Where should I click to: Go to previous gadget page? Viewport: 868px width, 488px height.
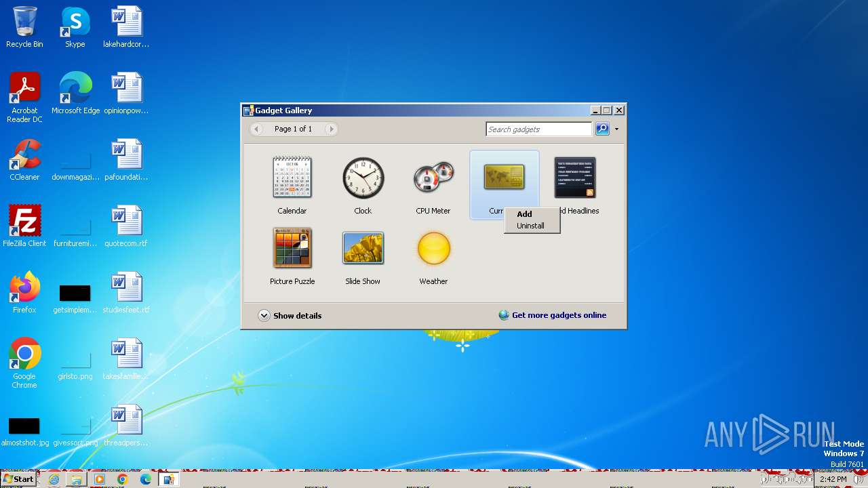(256, 129)
